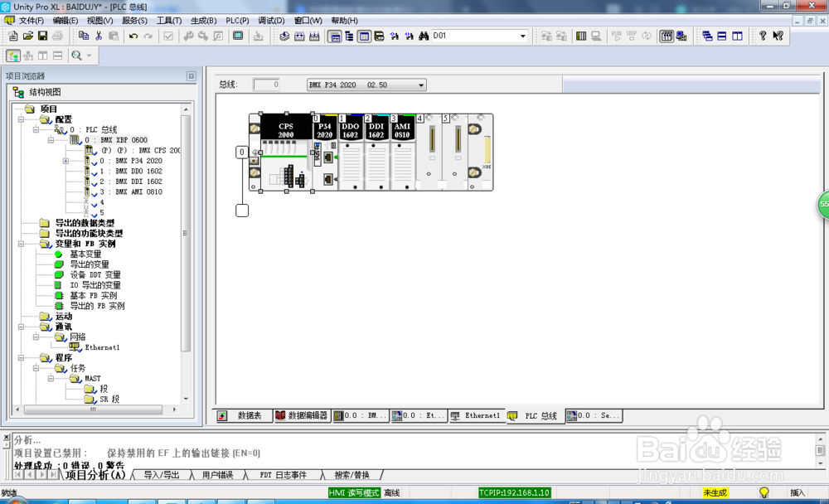829x504 pixels.
Task: Click the Cut scissors icon
Action: coord(99,36)
